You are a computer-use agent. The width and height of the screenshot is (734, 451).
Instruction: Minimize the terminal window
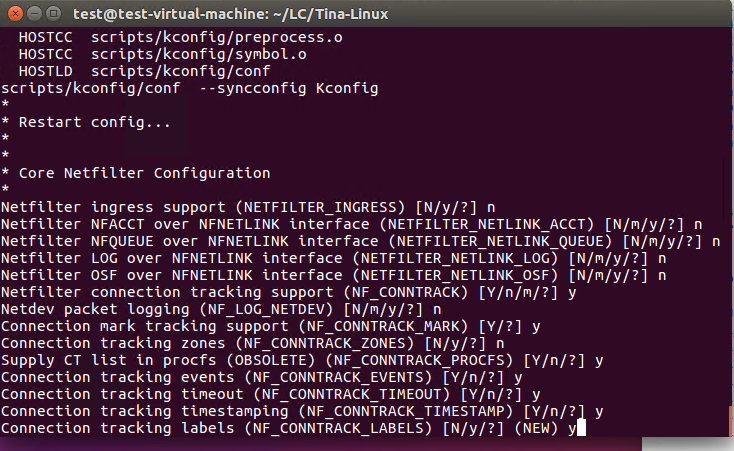tap(35, 14)
